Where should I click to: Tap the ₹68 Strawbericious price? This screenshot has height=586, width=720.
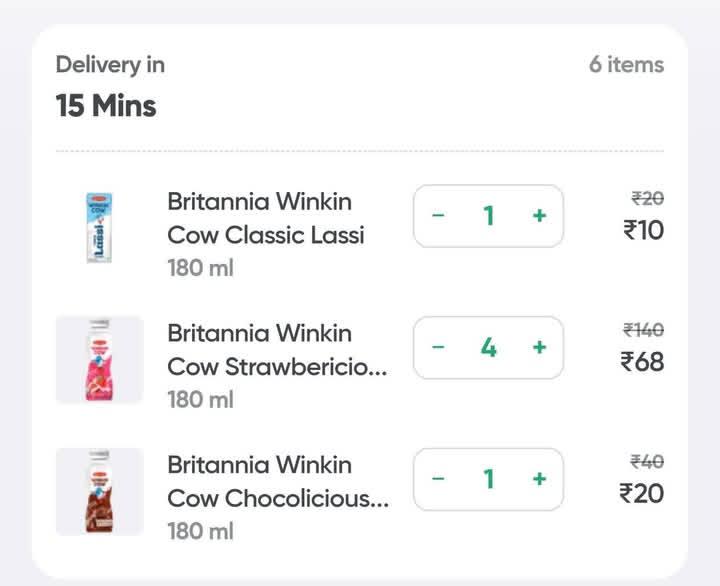[x=641, y=362]
